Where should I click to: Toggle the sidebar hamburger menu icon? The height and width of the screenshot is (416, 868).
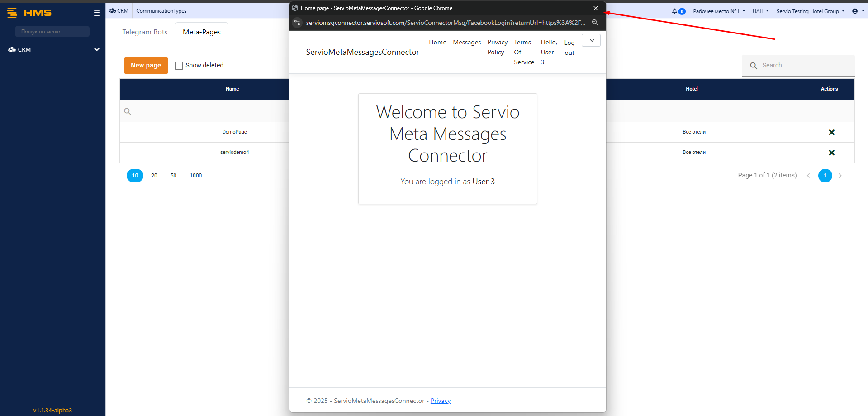pyautogui.click(x=96, y=13)
